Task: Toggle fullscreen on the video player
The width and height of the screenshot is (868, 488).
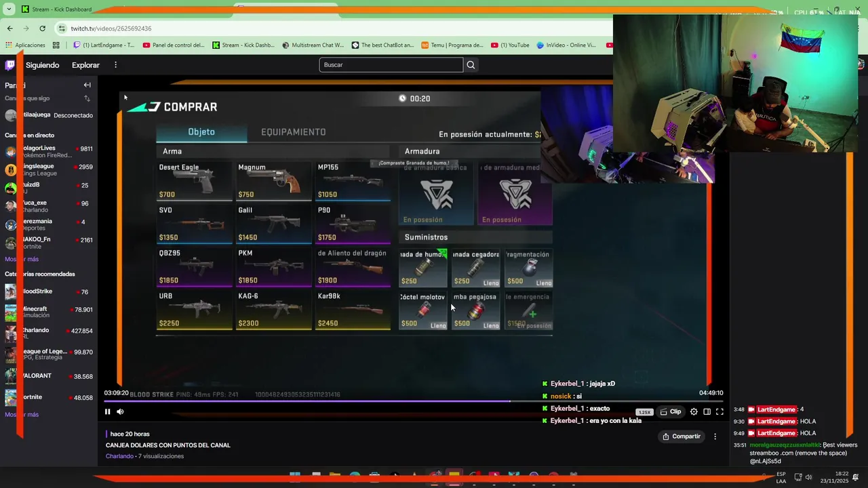Action: (x=719, y=411)
